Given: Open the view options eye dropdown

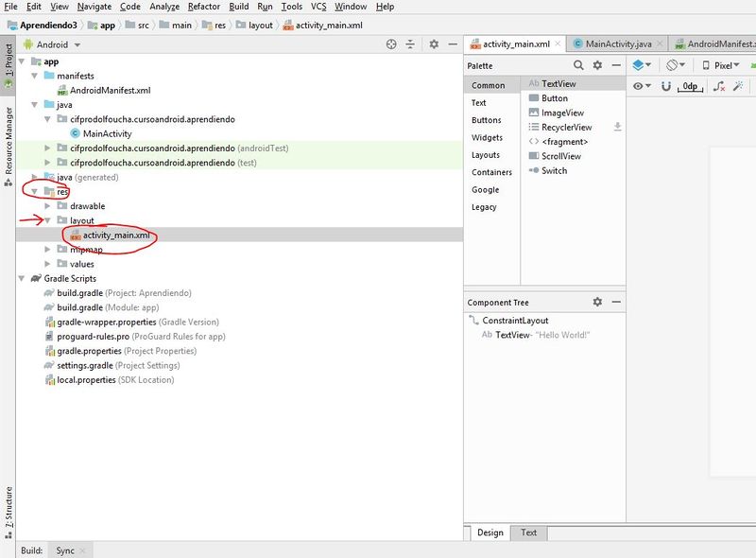Looking at the screenshot, I should (x=642, y=86).
